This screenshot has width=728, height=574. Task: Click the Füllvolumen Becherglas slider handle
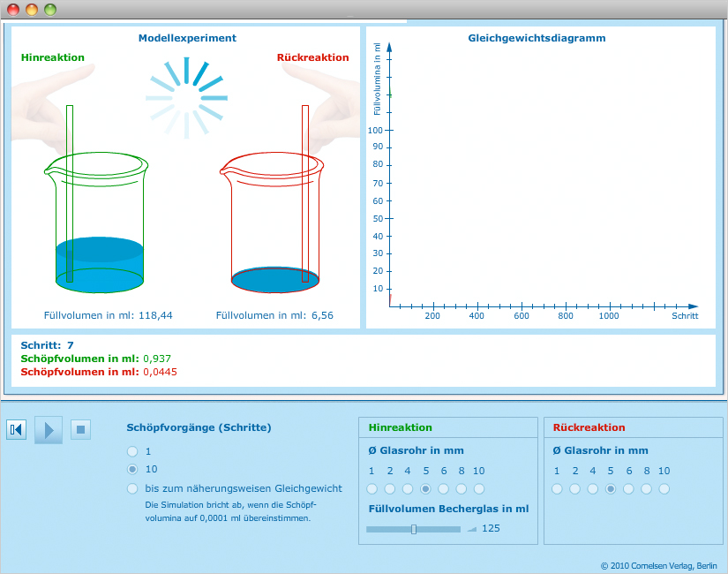click(x=414, y=529)
